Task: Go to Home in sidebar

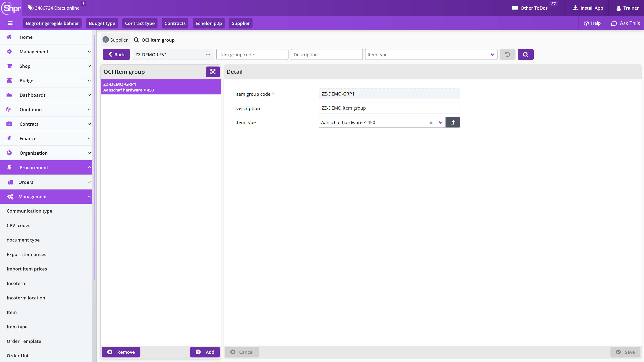Action: pyautogui.click(x=46, y=37)
